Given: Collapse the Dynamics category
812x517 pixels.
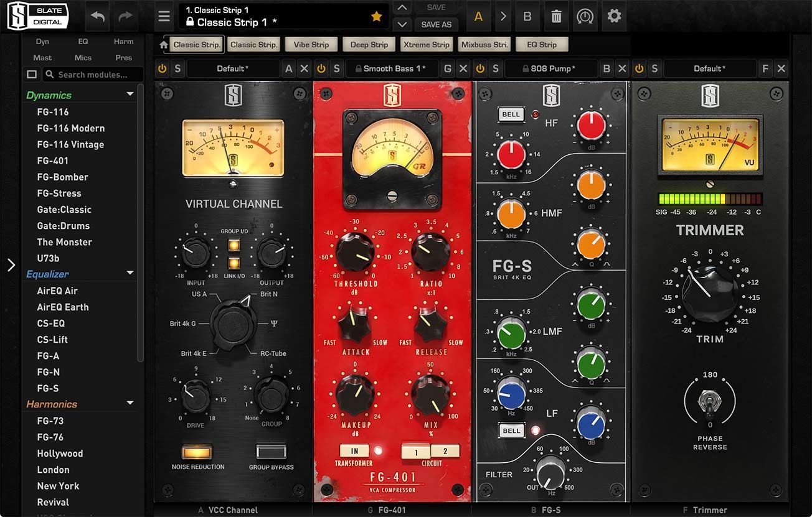Looking at the screenshot, I should pos(130,95).
